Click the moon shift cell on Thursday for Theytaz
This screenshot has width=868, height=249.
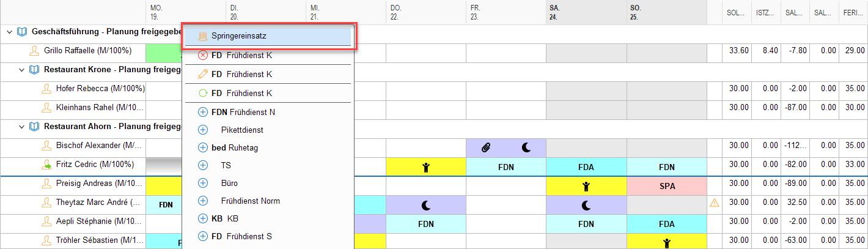point(425,205)
